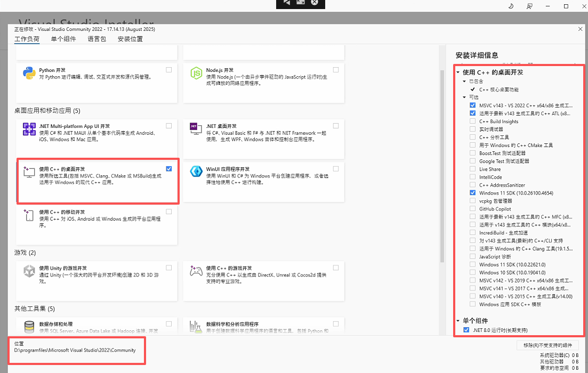This screenshot has width=588, height=373.
Task: Collapse the 已包含 section
Action: tap(464, 81)
